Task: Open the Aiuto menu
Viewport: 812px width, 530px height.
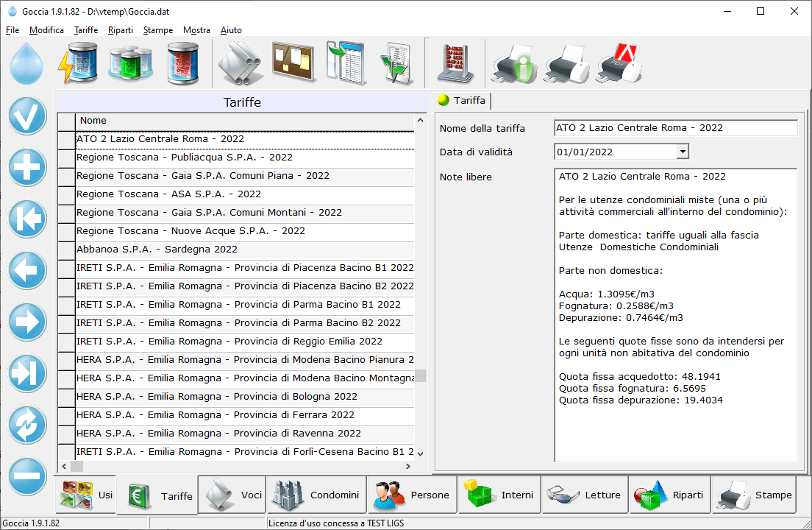Action: coord(231,30)
